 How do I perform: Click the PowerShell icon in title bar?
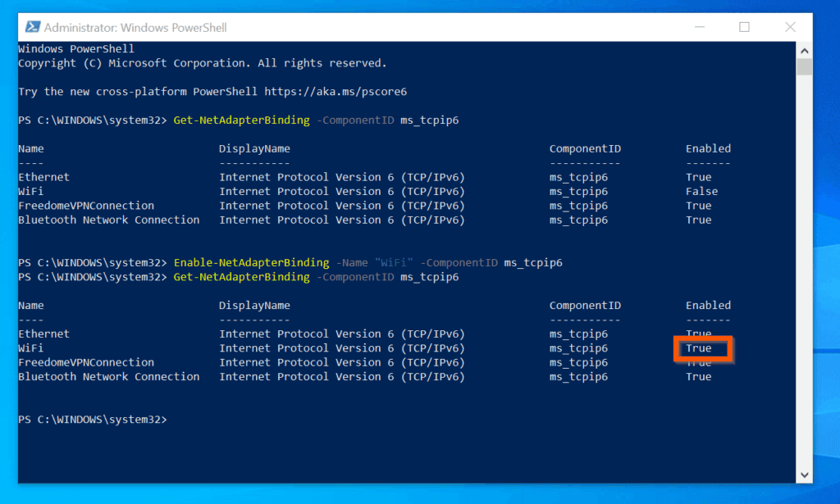coord(34,27)
